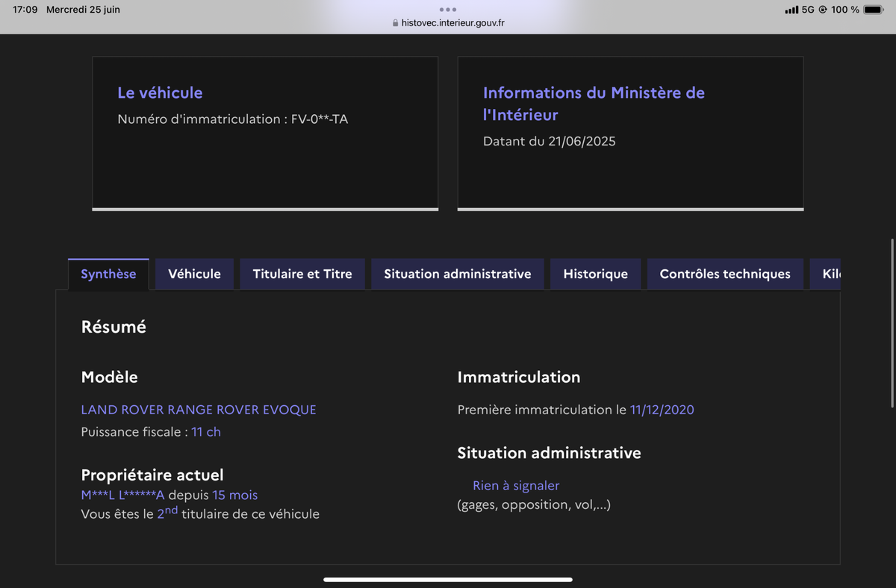Open the partially visible Kilométrage tab

tap(826, 274)
